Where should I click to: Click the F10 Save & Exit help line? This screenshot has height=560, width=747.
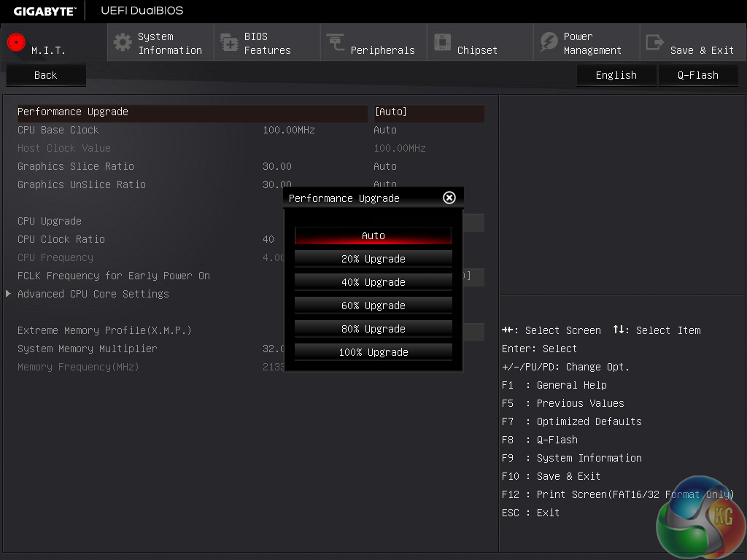tap(551, 476)
